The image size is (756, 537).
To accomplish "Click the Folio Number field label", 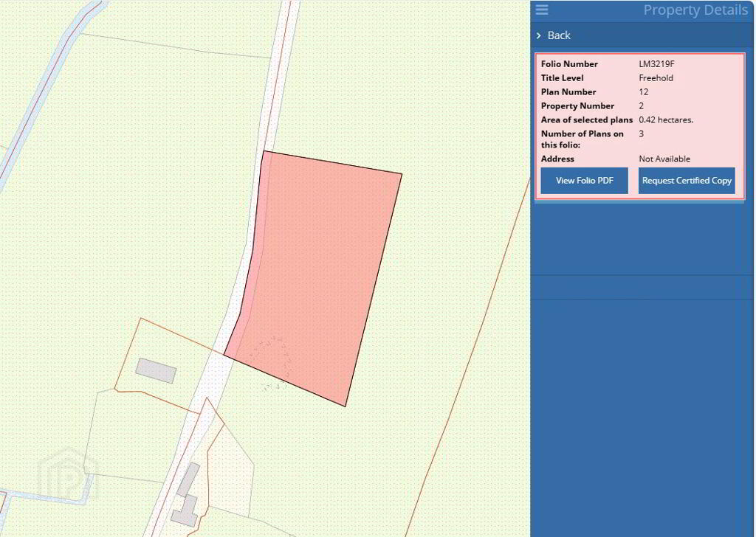I will click(569, 64).
